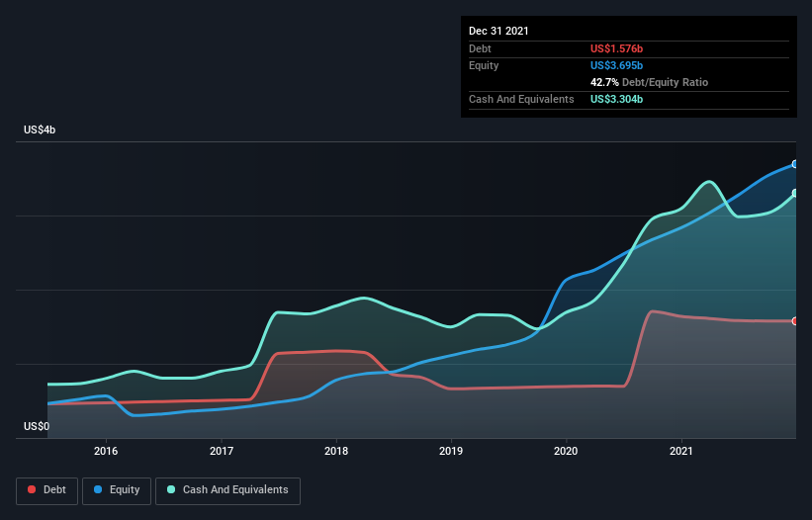The width and height of the screenshot is (812, 520).
Task: Toggle the Equity series legend button
Action: point(117,490)
